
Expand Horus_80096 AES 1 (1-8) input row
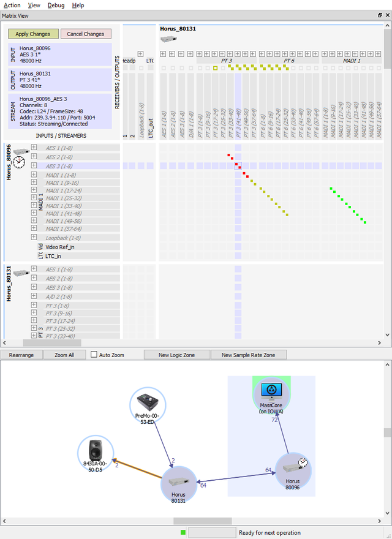pos(34,147)
